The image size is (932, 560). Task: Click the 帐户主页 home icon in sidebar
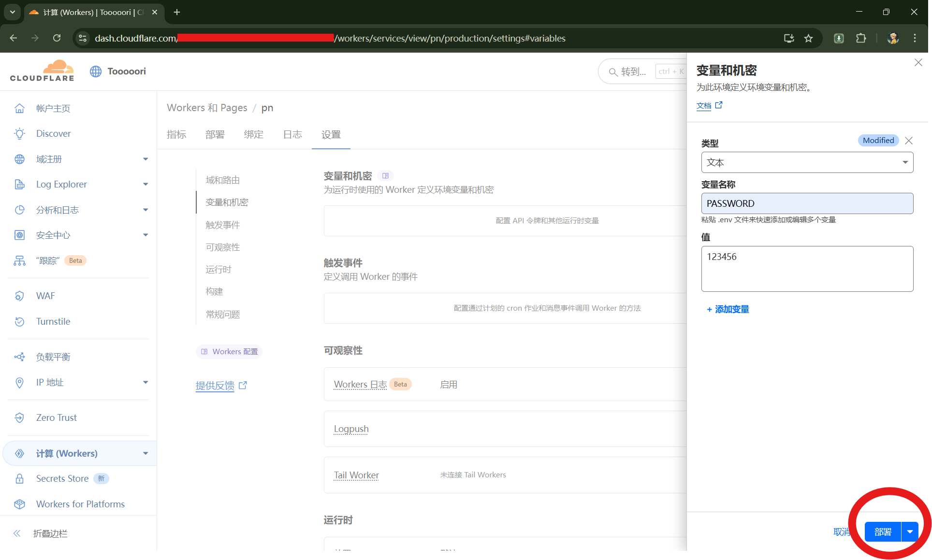(x=19, y=108)
